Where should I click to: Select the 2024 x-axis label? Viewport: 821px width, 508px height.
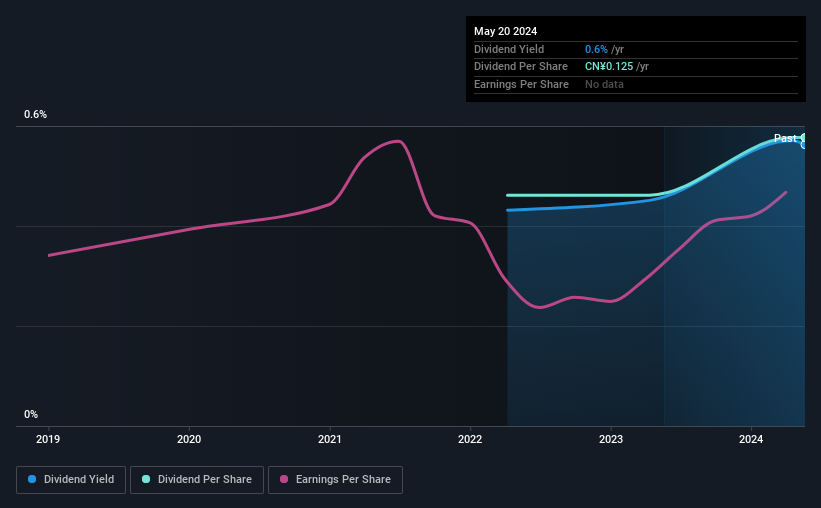pyautogui.click(x=751, y=438)
